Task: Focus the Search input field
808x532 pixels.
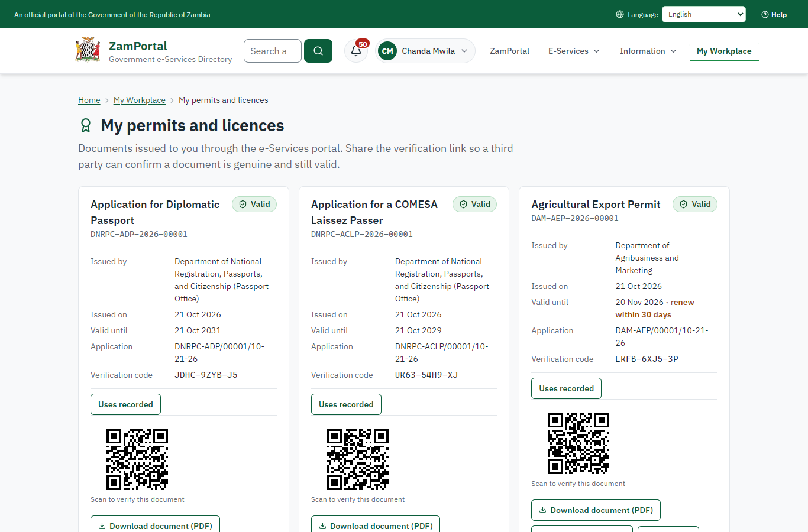Action: pos(273,51)
